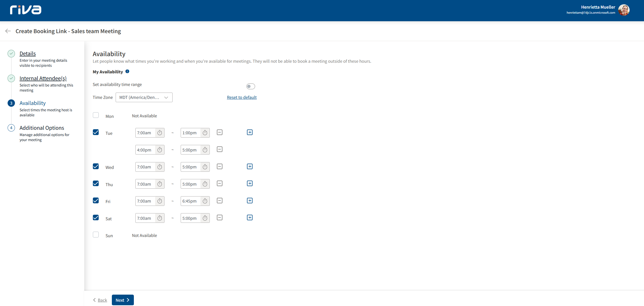Go to Internal Attendee(s) step
This screenshot has height=306, width=644.
(x=43, y=78)
